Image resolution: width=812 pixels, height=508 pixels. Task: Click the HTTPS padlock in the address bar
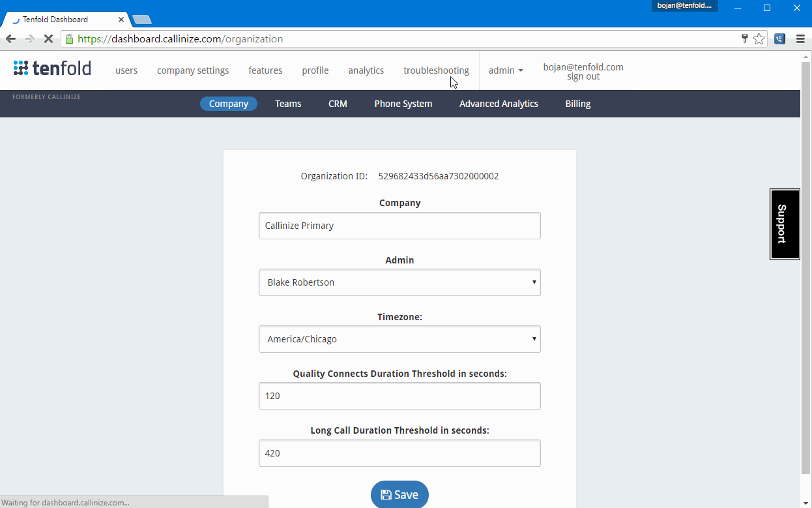pyautogui.click(x=69, y=38)
